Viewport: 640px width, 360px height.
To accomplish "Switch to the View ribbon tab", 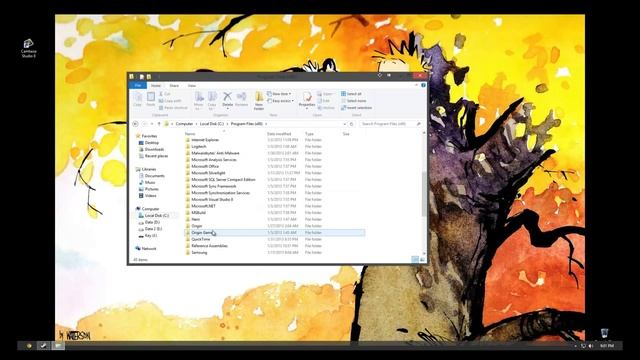I will pyautogui.click(x=192, y=86).
